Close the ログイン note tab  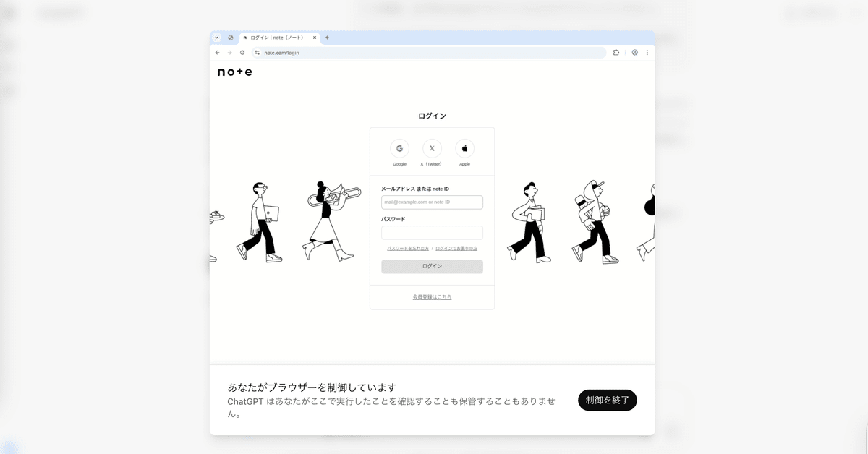[x=315, y=38]
